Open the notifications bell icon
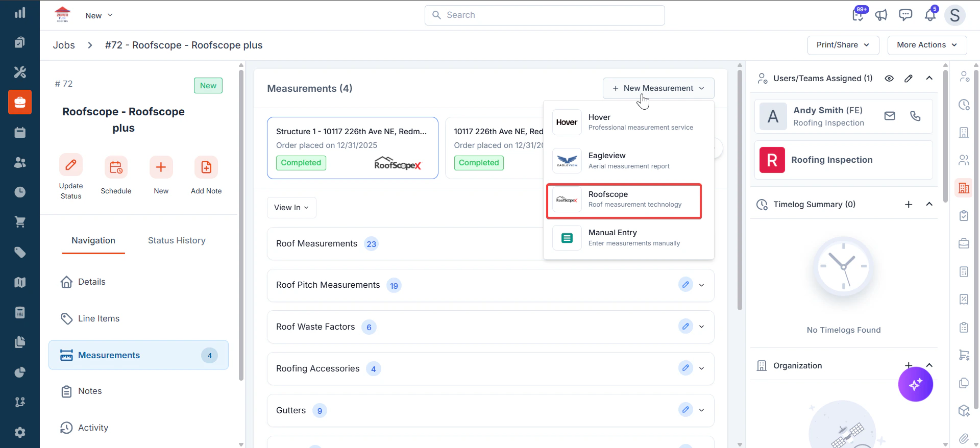Image resolution: width=980 pixels, height=448 pixels. click(930, 15)
